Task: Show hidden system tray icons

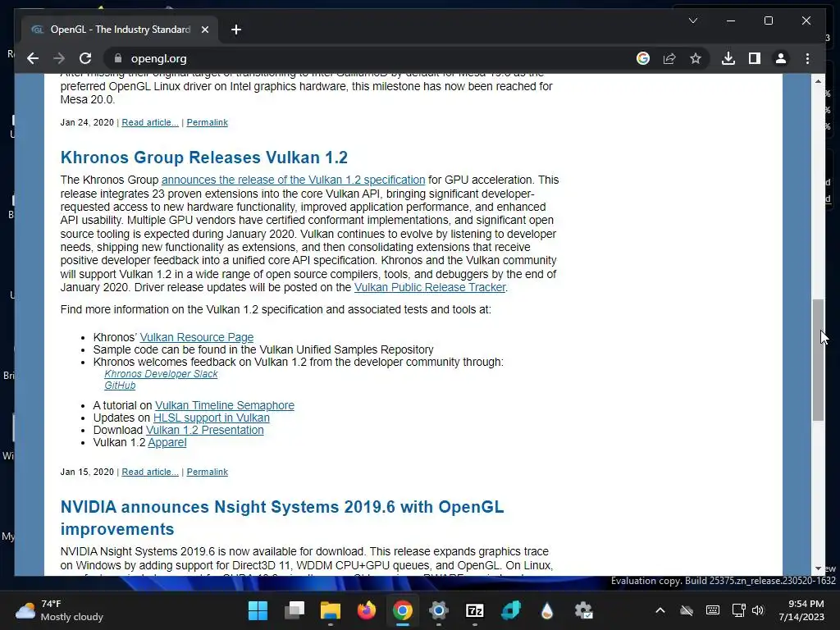Action: (660, 610)
